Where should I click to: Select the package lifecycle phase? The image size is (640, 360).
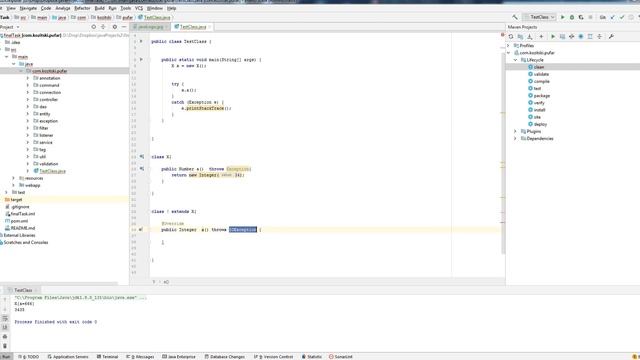pyautogui.click(x=541, y=96)
